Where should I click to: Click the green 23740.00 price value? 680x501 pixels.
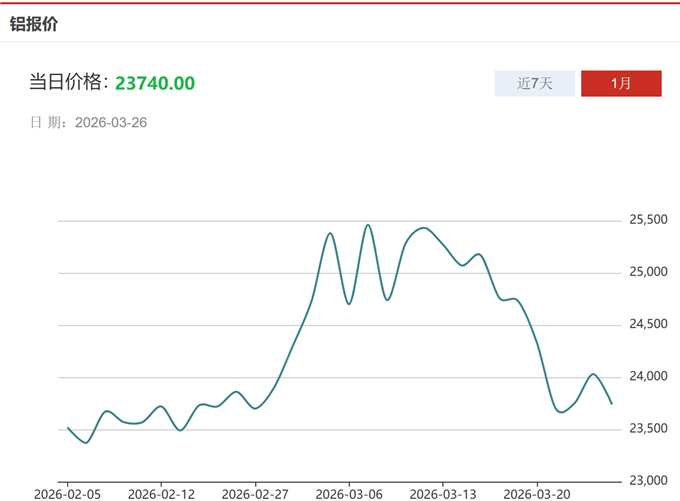pyautogui.click(x=155, y=83)
